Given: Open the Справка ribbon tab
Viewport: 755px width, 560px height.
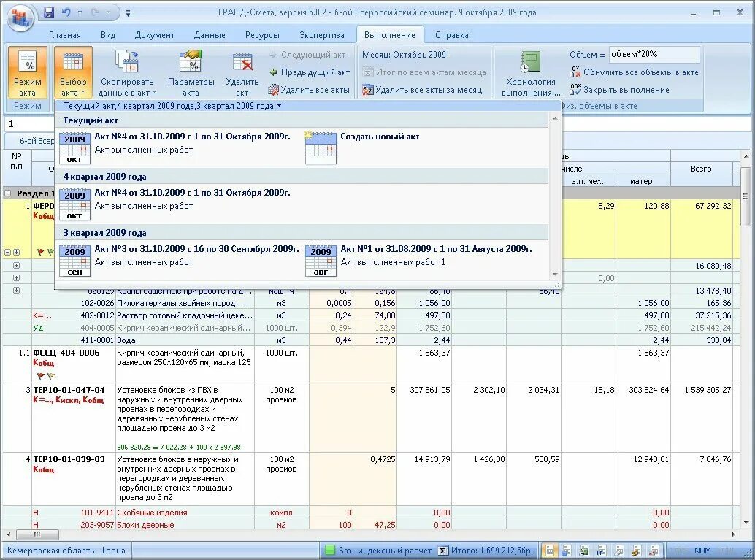Looking at the screenshot, I should (452, 35).
